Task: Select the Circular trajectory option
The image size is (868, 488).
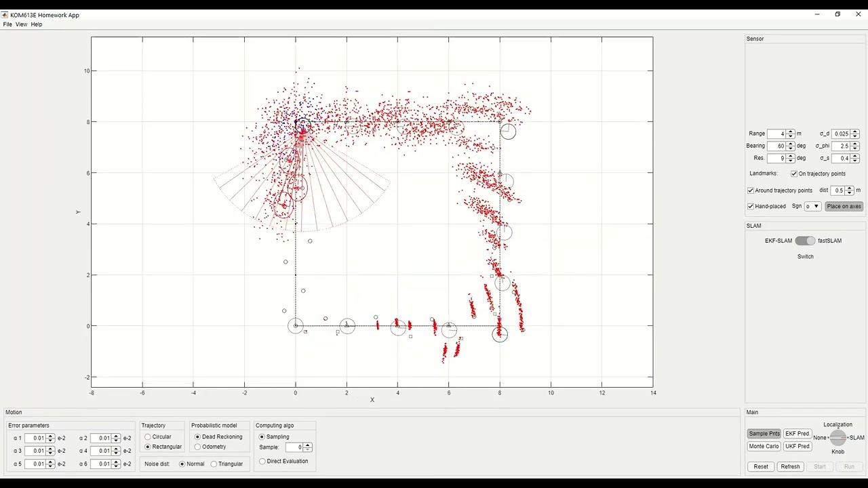Action: [158, 437]
